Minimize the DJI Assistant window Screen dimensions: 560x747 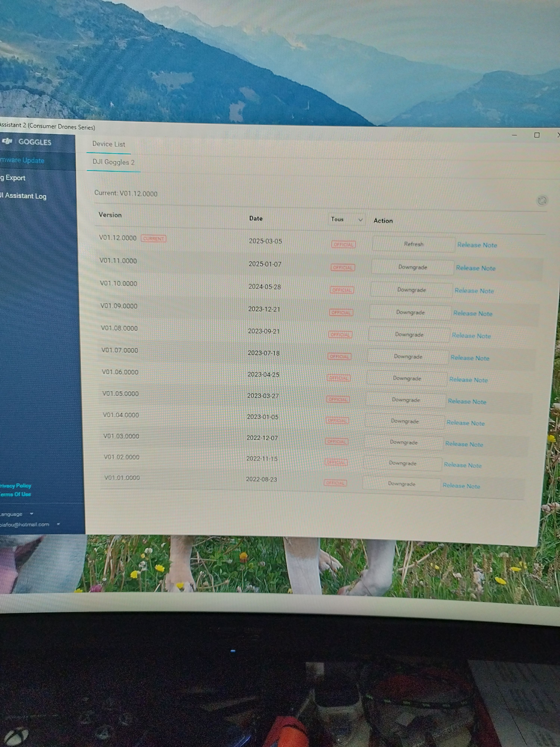[x=514, y=135]
